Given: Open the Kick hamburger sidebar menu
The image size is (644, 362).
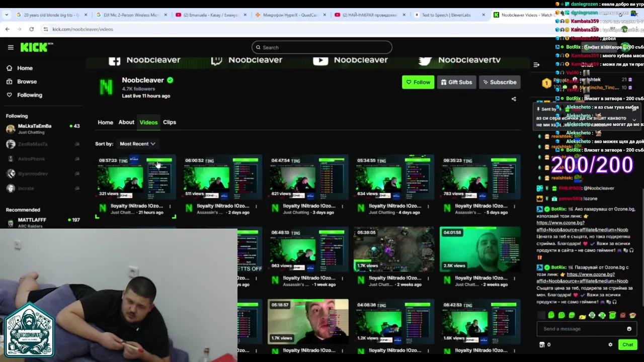Looking at the screenshot, I should tap(11, 47).
